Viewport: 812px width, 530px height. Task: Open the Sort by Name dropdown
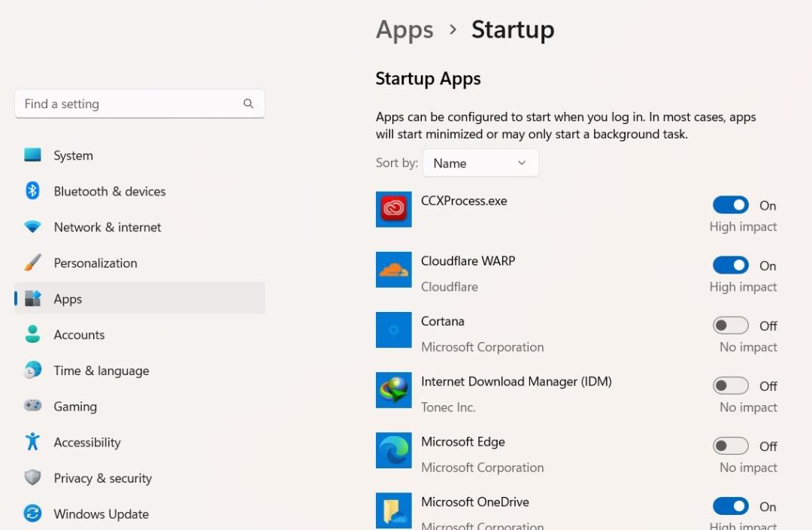[480, 163]
